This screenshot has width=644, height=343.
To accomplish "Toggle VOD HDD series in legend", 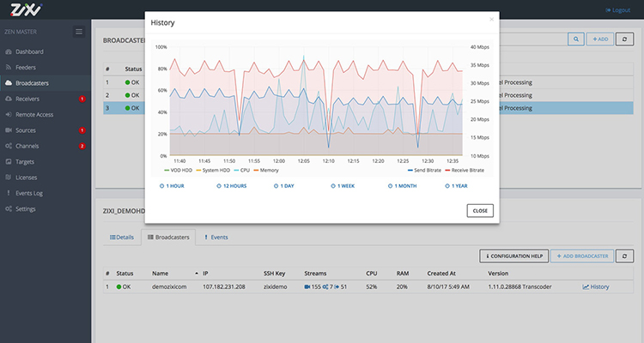I will pos(179,171).
